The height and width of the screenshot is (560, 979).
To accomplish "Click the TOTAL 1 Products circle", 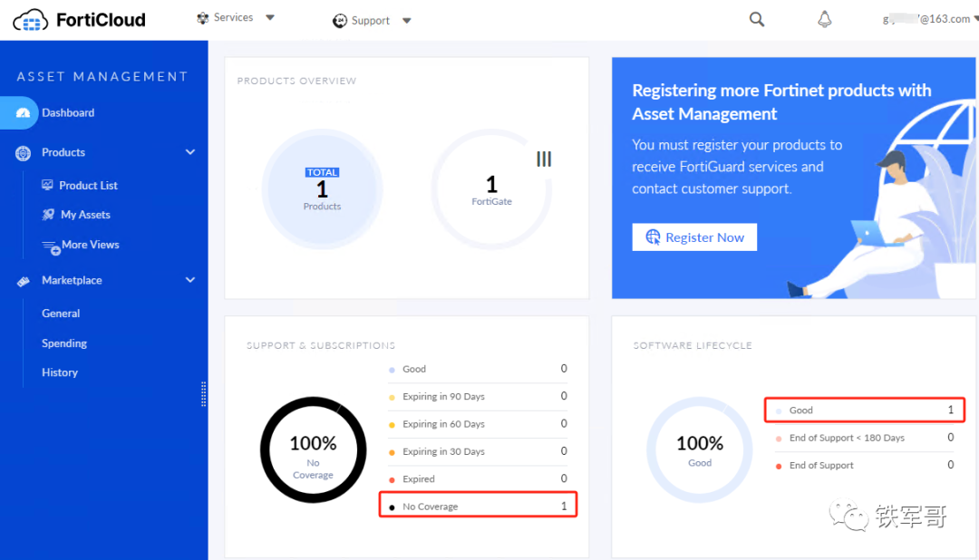I will [322, 189].
